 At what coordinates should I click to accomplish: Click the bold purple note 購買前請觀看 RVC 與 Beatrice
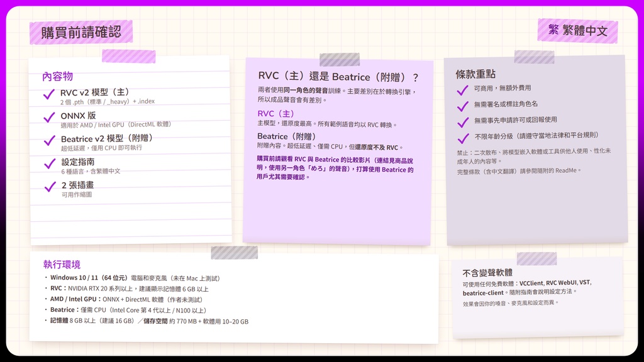[x=335, y=168]
